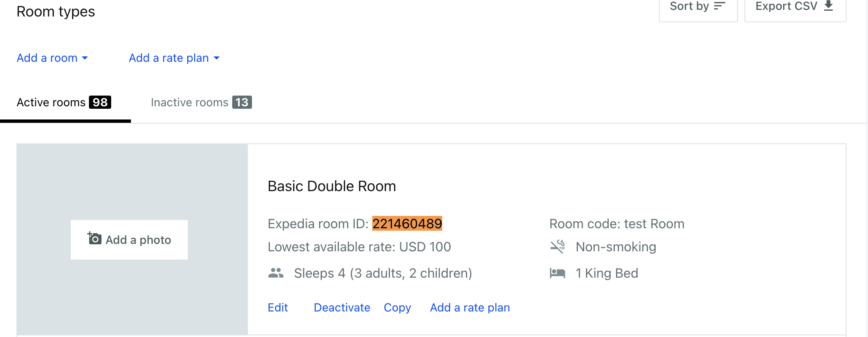The width and height of the screenshot is (868, 337).
Task: Add a rate plan to Basic Double Room
Action: click(470, 308)
